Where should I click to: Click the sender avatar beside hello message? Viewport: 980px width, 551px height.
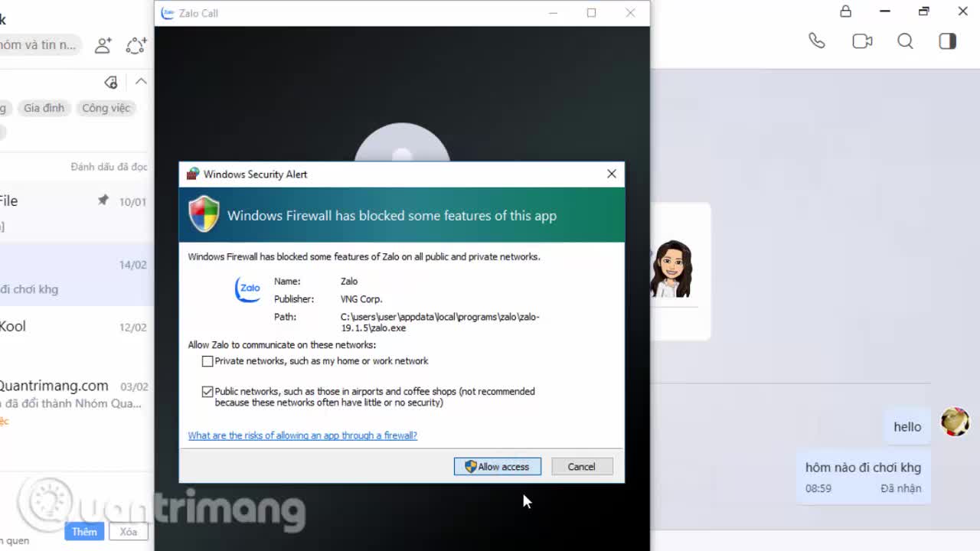pos(955,422)
